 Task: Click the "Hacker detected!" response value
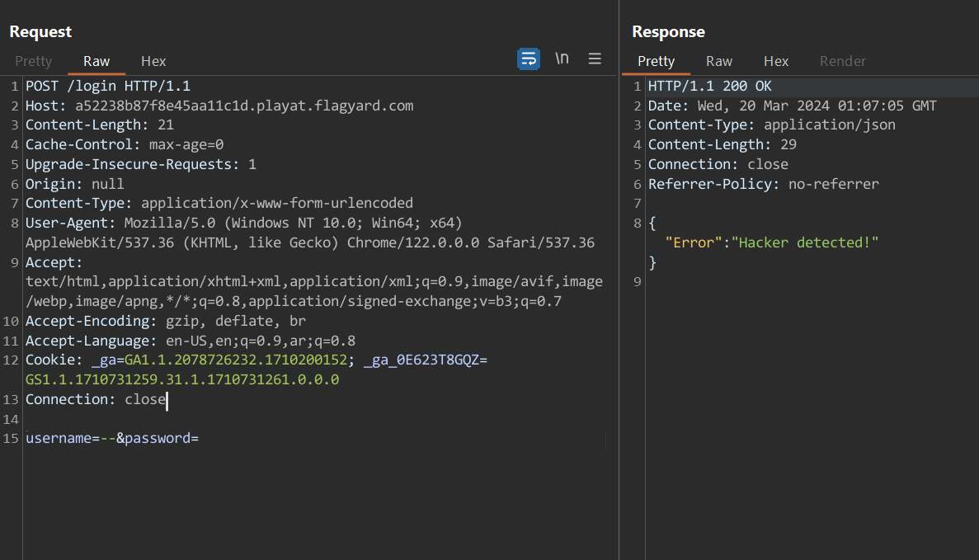pyautogui.click(x=805, y=242)
